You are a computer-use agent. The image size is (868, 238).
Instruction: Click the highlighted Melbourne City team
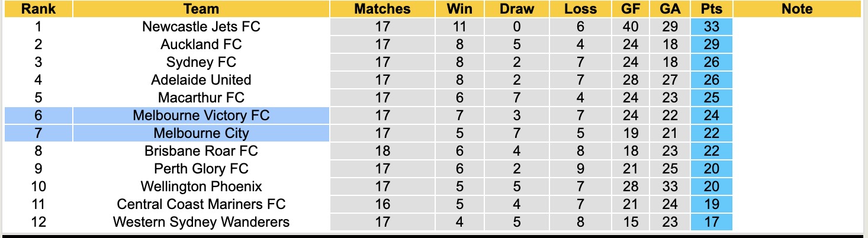click(201, 133)
